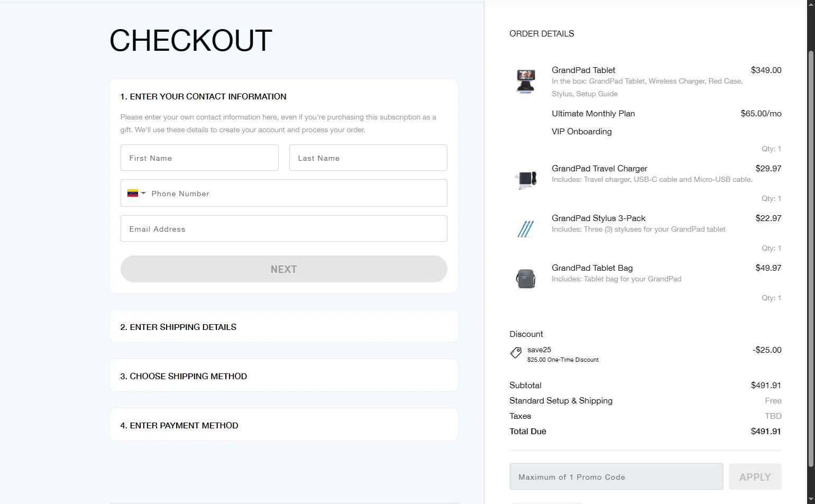Click the APPLY promo code button
815x504 pixels.
755,476
